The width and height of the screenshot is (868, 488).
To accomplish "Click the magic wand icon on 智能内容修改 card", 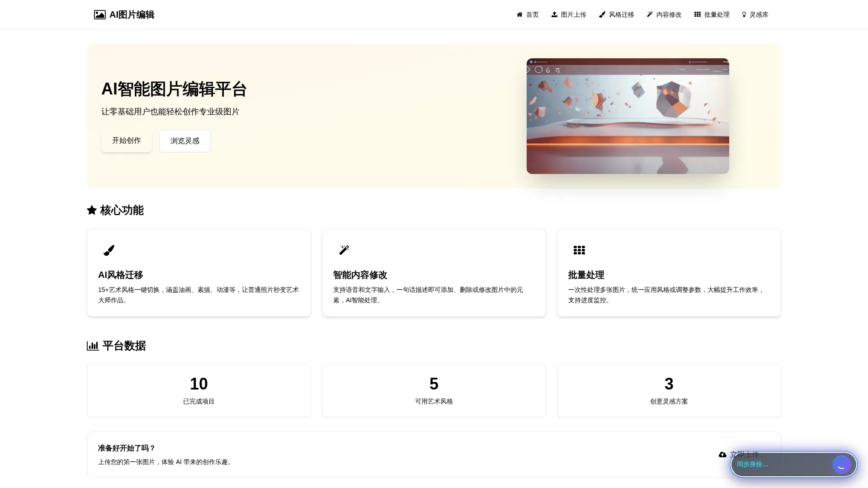I will (x=344, y=250).
